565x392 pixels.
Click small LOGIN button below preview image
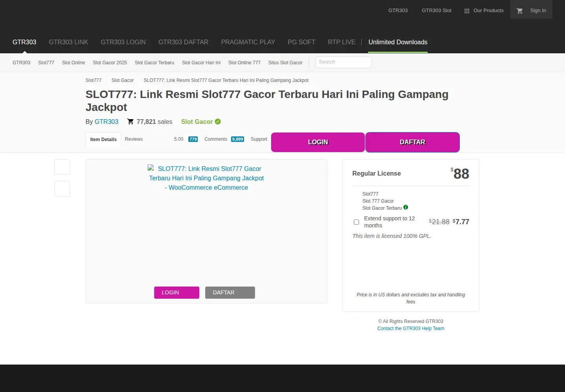coord(177,292)
